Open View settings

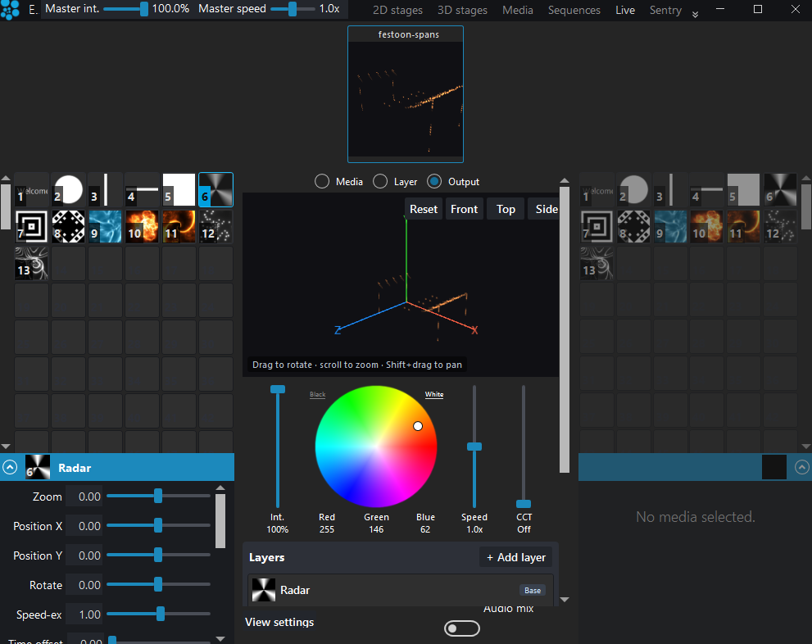pos(279,622)
